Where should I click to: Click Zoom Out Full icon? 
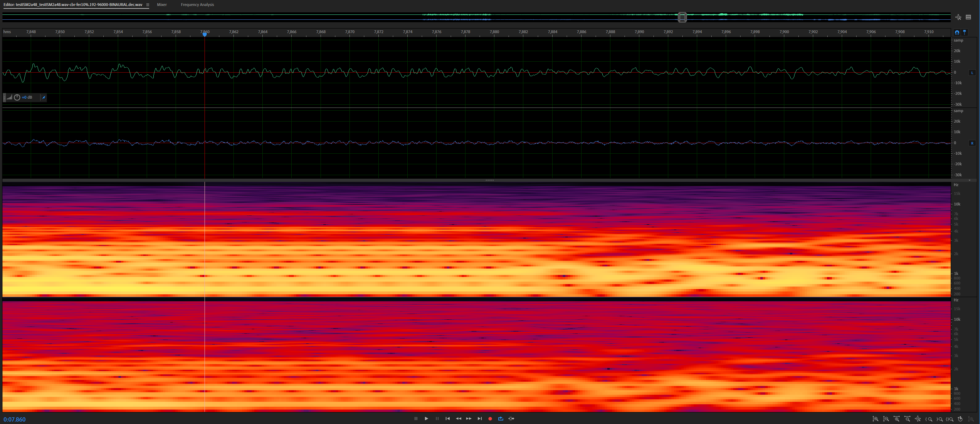tap(918, 419)
